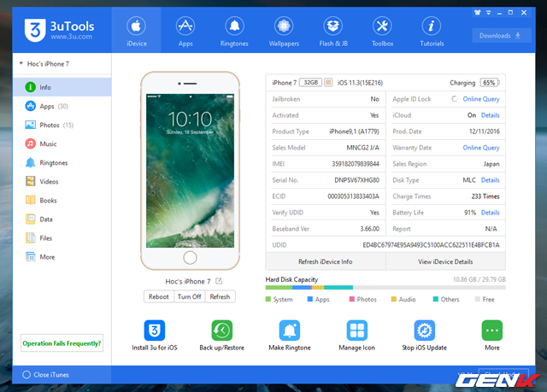Open the iDevice tab
This screenshot has height=392, width=547.
click(136, 30)
